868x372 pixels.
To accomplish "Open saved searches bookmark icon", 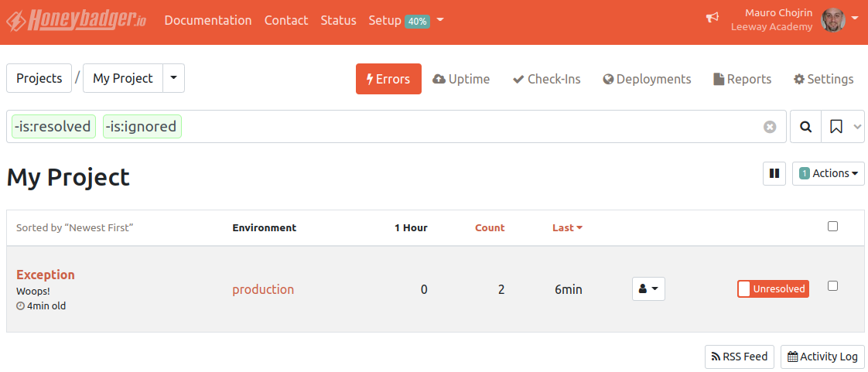I will click(836, 127).
